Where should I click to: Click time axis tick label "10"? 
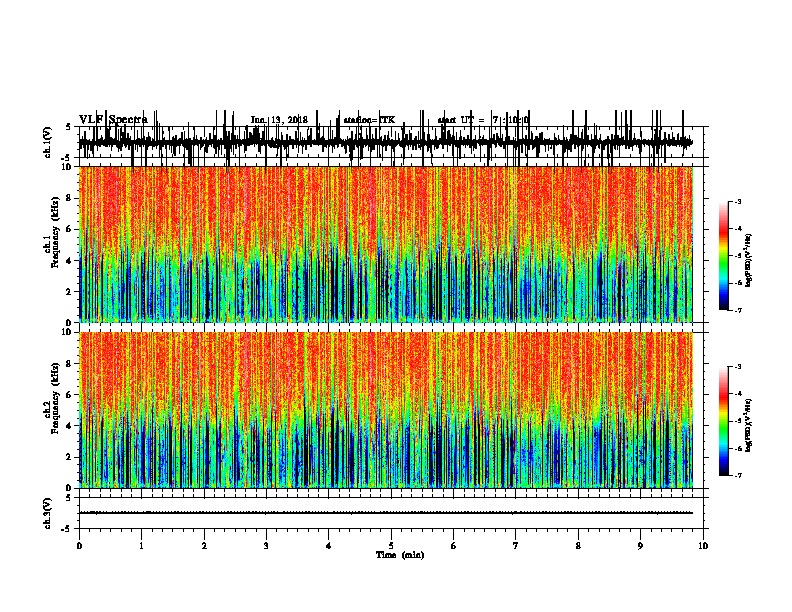pos(703,546)
